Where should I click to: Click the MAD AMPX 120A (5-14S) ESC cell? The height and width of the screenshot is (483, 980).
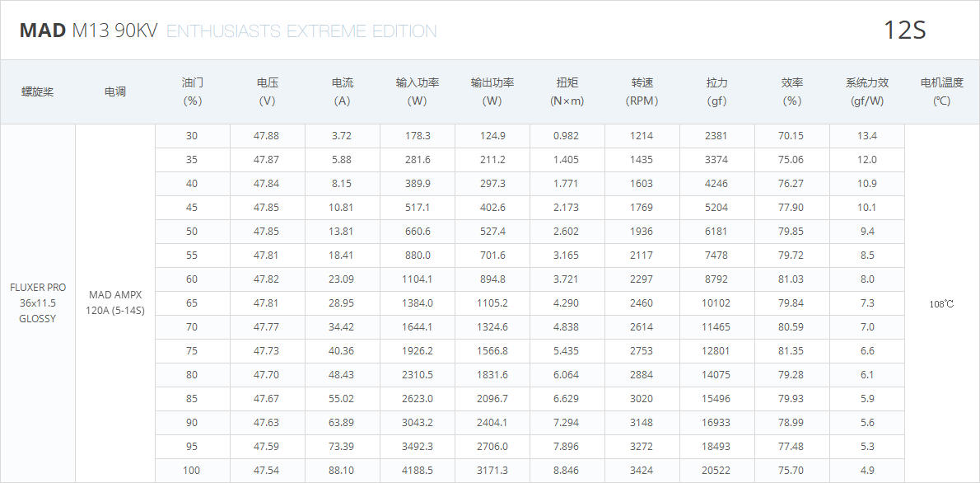pyautogui.click(x=115, y=302)
